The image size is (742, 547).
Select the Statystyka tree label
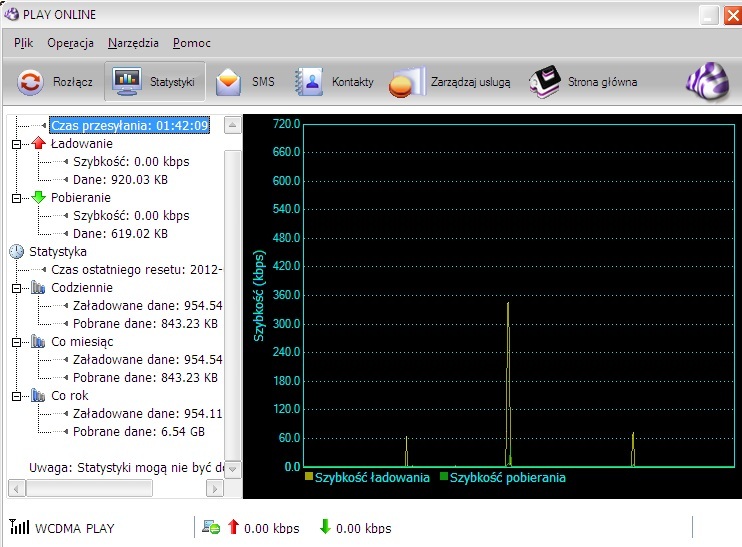click(x=58, y=251)
